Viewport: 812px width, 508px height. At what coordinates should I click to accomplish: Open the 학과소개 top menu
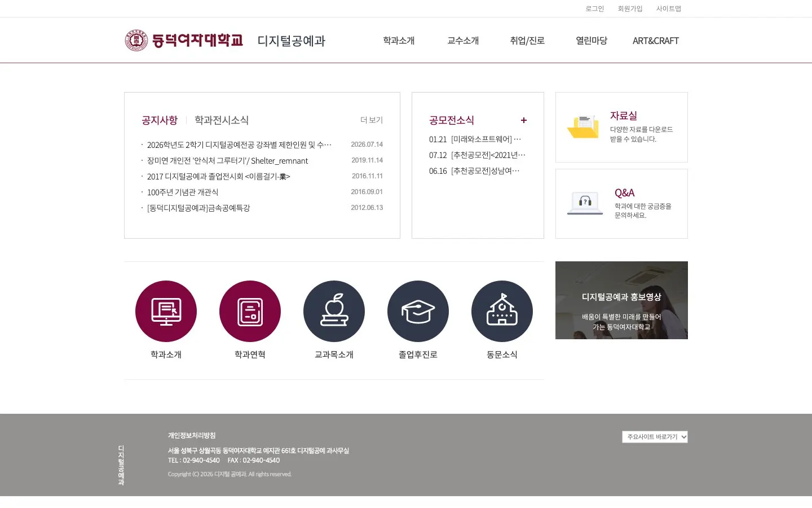399,41
